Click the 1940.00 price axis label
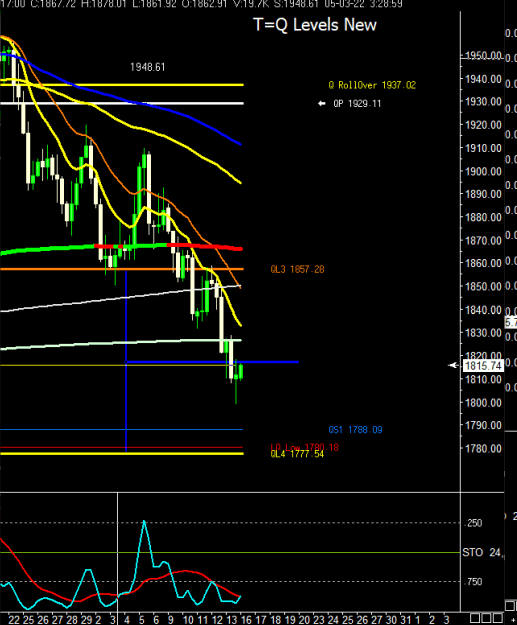This screenshot has height=625, width=517. pyautogui.click(x=484, y=79)
